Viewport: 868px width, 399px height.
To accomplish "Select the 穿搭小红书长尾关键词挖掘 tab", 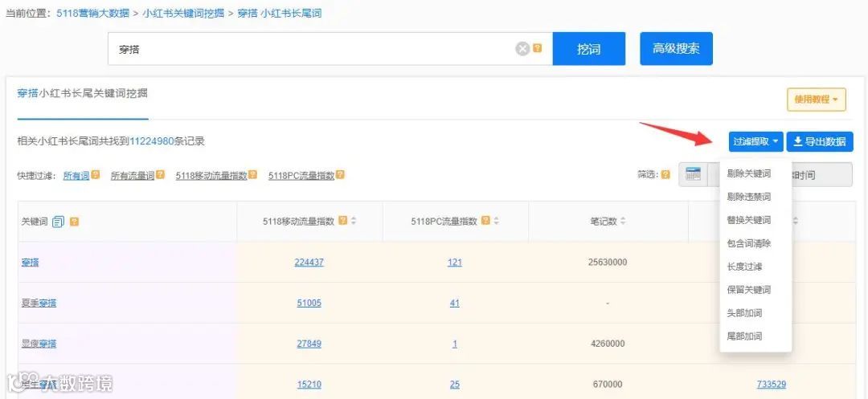I will (83, 93).
